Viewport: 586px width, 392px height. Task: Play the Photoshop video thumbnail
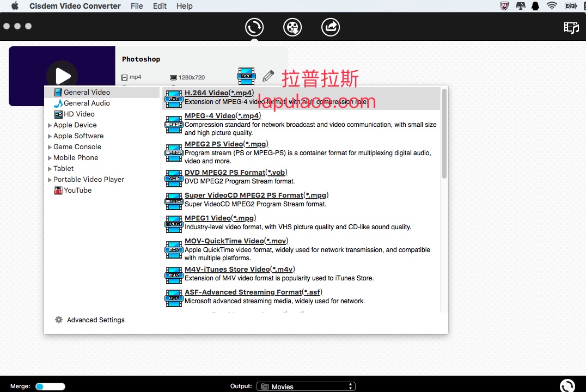(x=62, y=76)
